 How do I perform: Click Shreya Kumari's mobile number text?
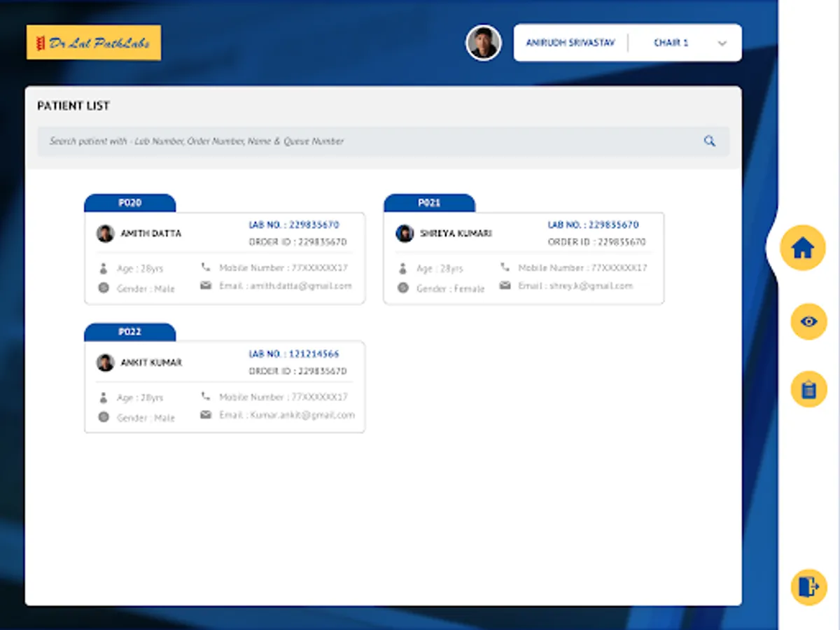point(582,267)
